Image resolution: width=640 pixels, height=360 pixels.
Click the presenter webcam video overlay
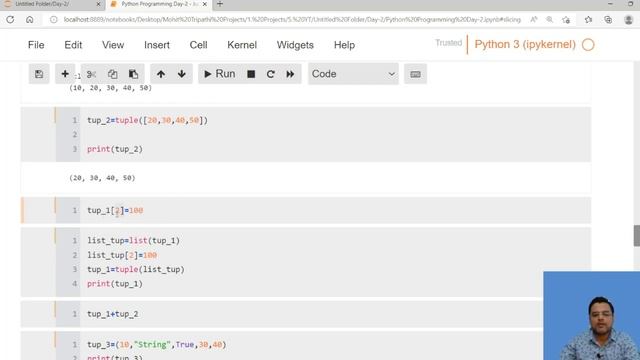coord(591,316)
